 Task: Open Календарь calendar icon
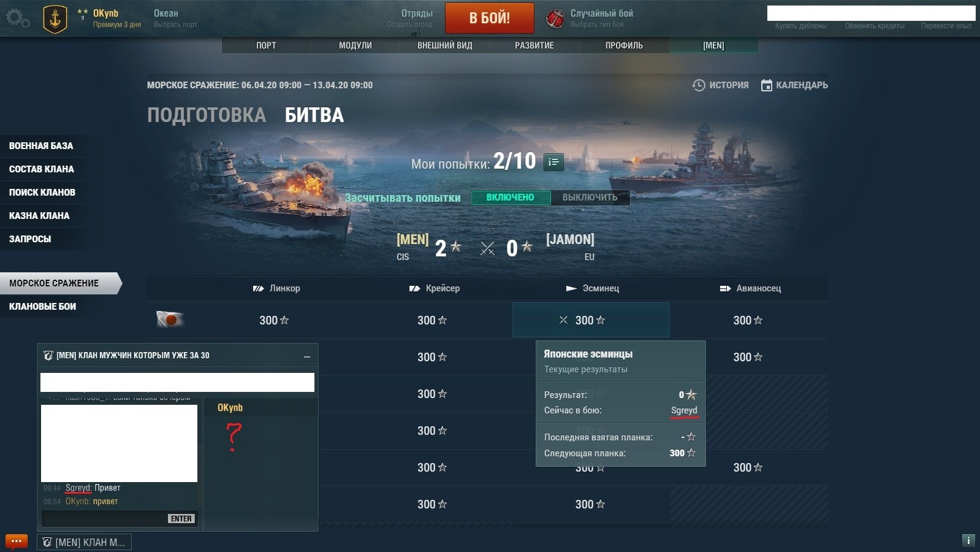766,85
